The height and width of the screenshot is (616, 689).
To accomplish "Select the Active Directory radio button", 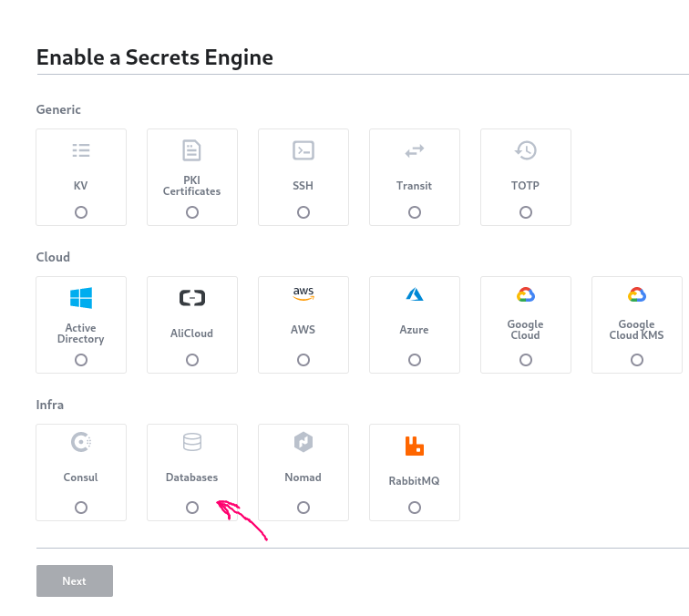I will point(81,360).
